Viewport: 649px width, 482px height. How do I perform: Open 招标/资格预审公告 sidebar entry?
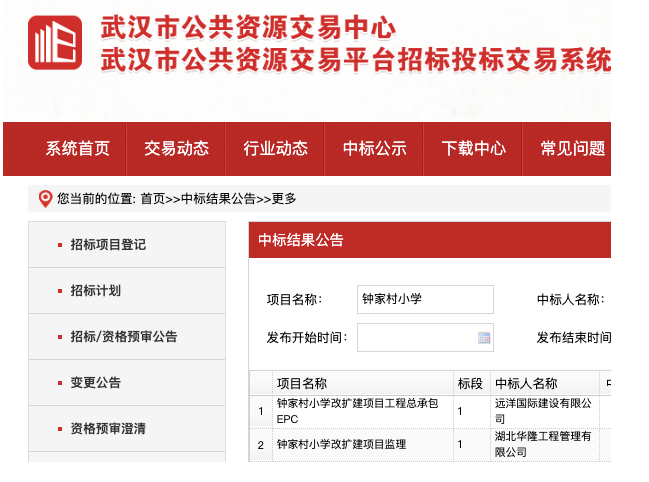click(x=124, y=337)
